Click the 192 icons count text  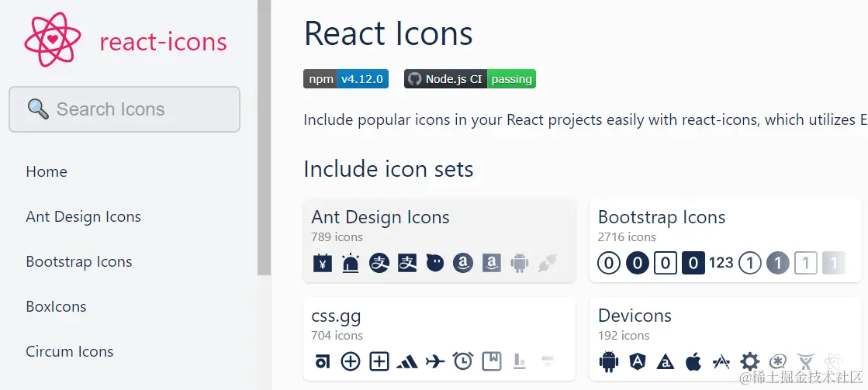pyautogui.click(x=624, y=335)
